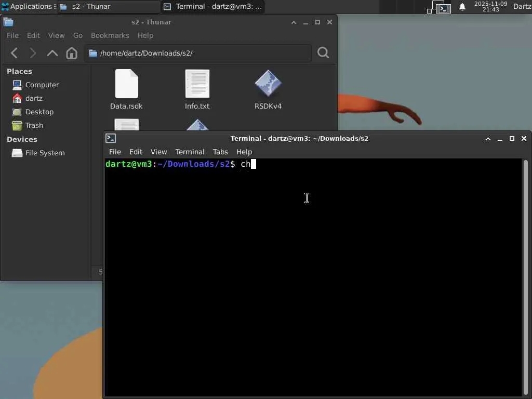
Task: Open Thunar's Bookmarks menu
Action: coord(110,36)
